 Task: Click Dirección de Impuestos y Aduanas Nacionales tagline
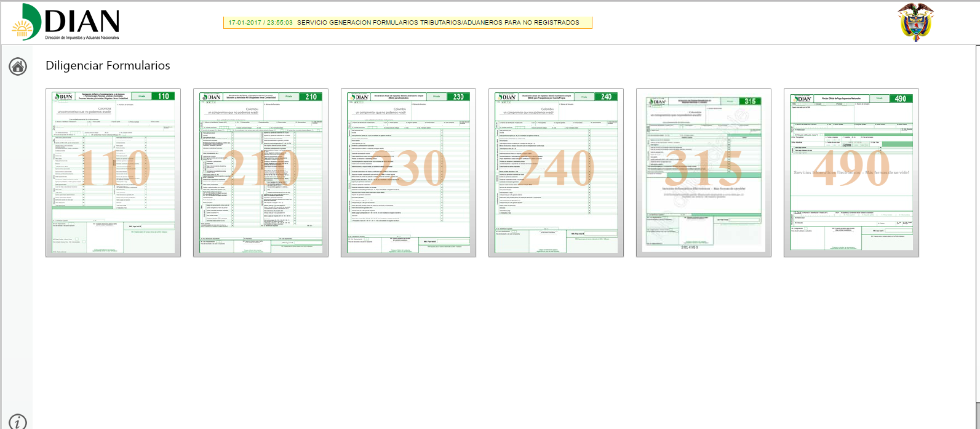pos(82,38)
